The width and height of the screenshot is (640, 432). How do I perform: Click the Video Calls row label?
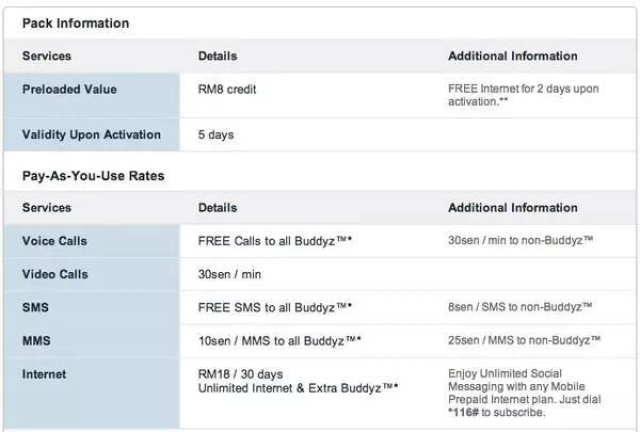click(x=55, y=274)
